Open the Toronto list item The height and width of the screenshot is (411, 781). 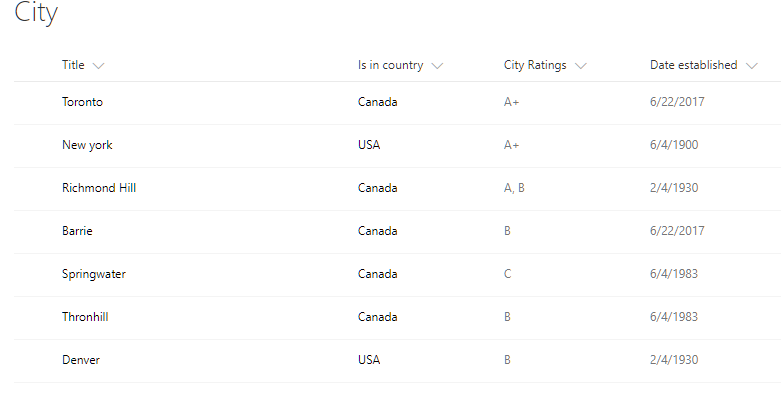coord(82,102)
